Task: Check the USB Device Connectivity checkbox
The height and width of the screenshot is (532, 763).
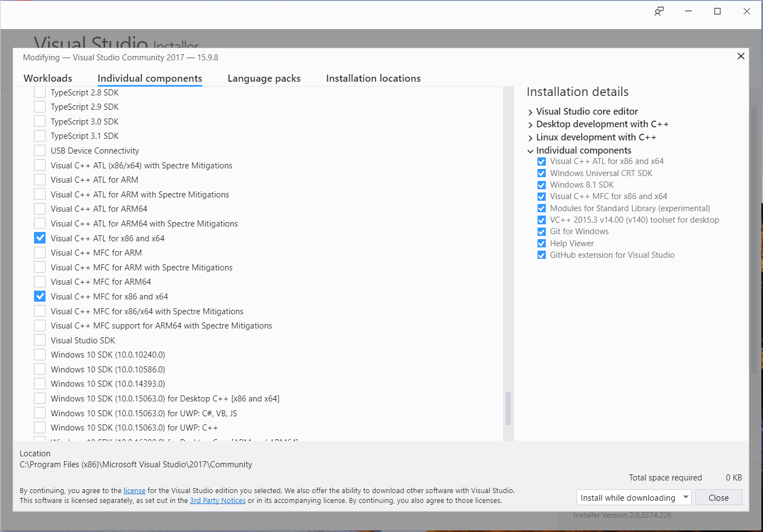Action: (x=40, y=151)
